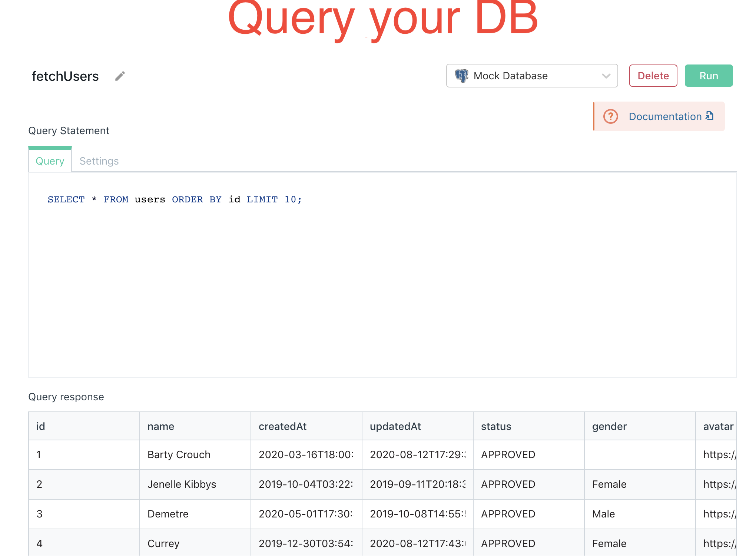This screenshot has width=756, height=556.
Task: Click the external link icon beside Documentation
Action: click(x=710, y=116)
